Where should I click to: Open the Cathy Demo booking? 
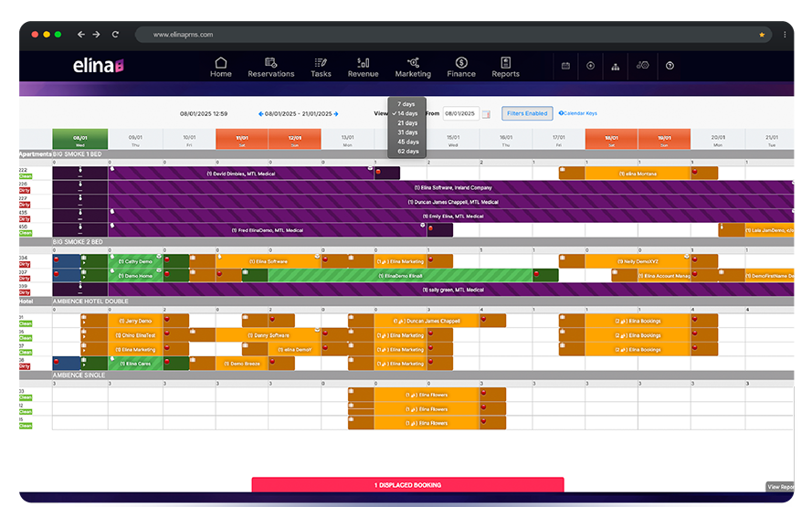click(136, 261)
